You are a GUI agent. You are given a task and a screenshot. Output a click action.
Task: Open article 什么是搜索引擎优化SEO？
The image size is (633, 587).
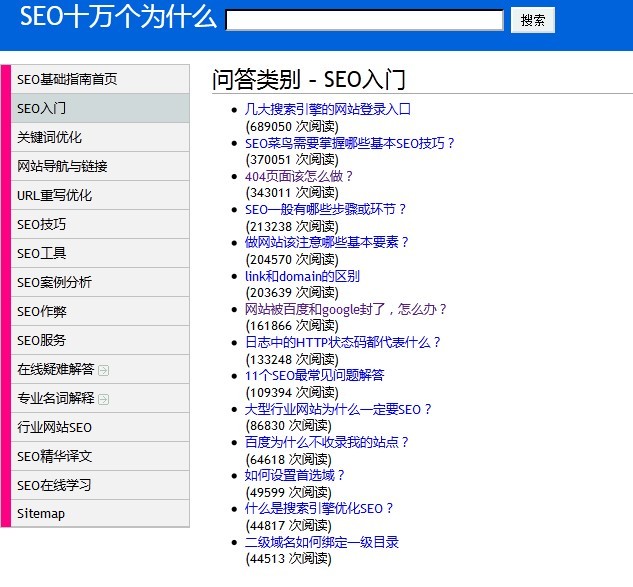(x=319, y=509)
